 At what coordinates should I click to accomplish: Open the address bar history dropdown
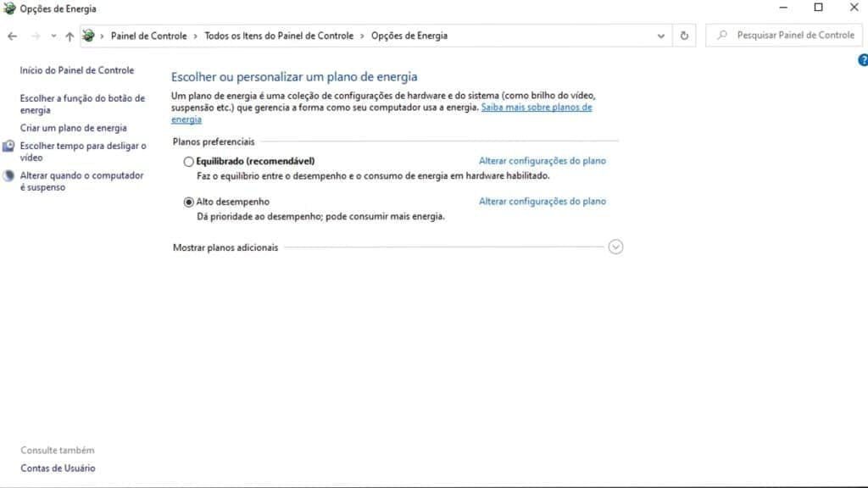click(661, 36)
